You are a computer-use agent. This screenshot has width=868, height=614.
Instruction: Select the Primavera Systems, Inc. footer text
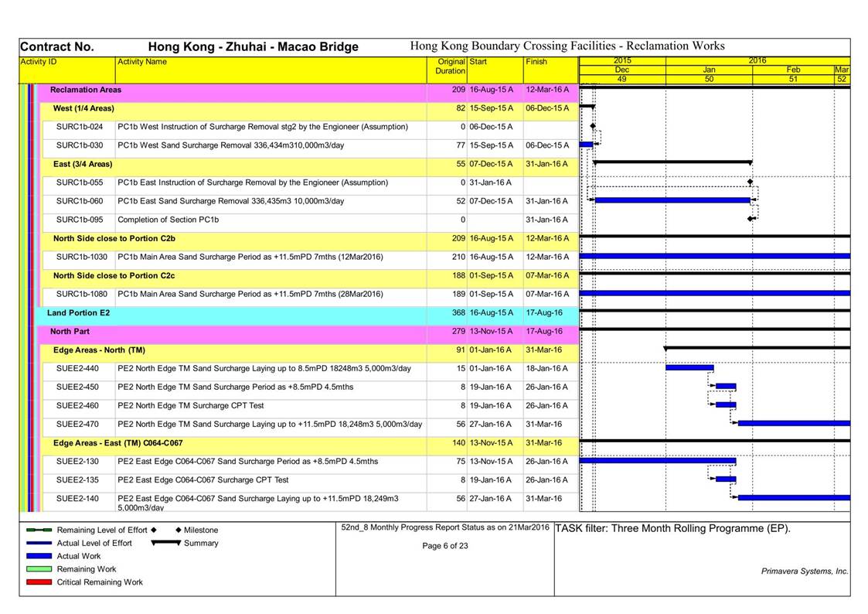[x=805, y=571]
